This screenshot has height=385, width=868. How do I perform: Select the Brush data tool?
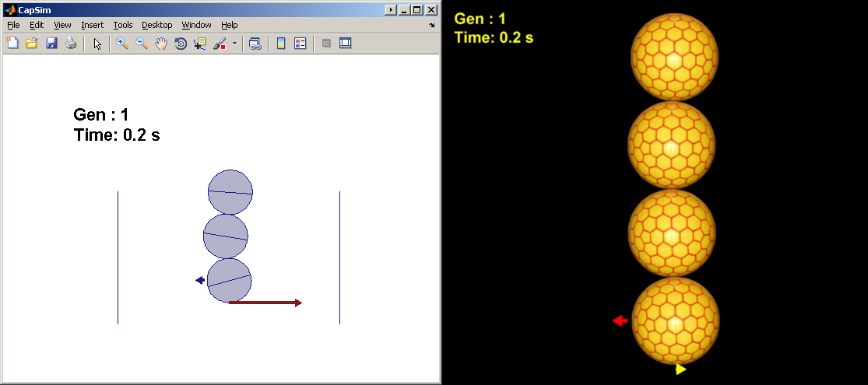coord(220,43)
